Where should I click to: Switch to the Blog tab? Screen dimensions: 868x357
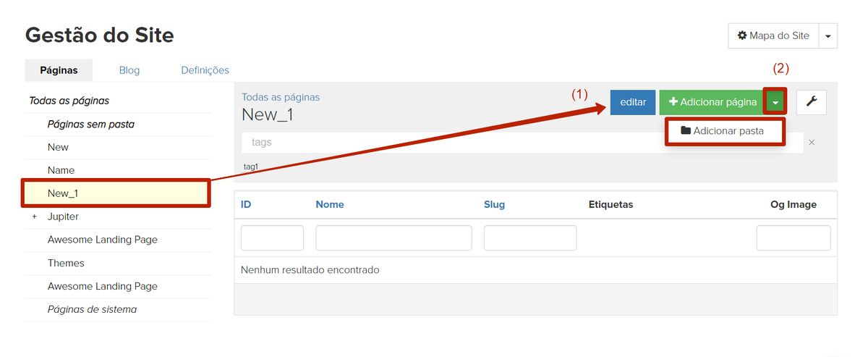pyautogui.click(x=129, y=70)
